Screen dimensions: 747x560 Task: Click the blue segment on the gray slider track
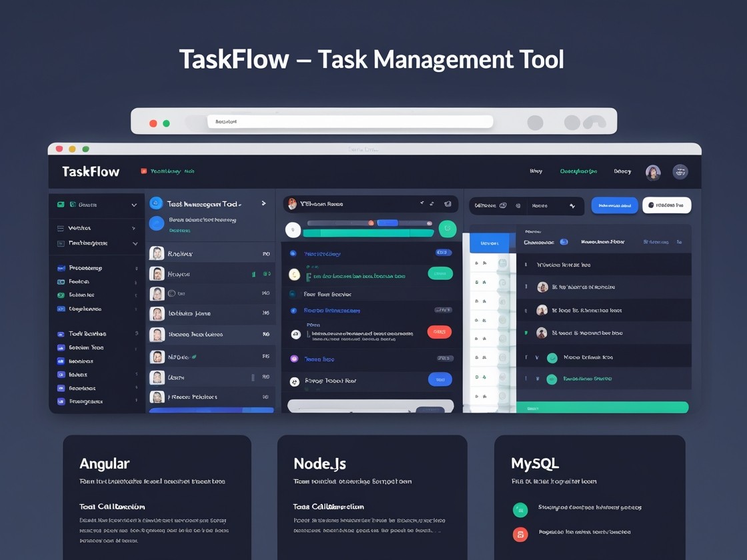pos(388,223)
